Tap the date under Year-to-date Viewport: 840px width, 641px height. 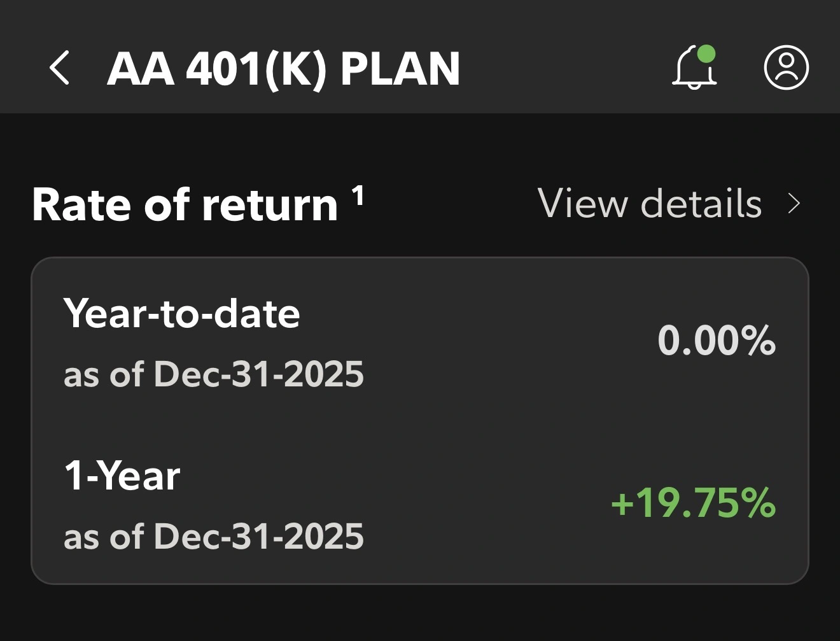pos(214,374)
